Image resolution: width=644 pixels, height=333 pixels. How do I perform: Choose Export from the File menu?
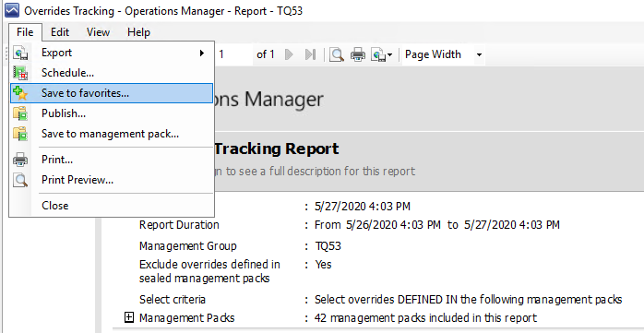[112, 53]
